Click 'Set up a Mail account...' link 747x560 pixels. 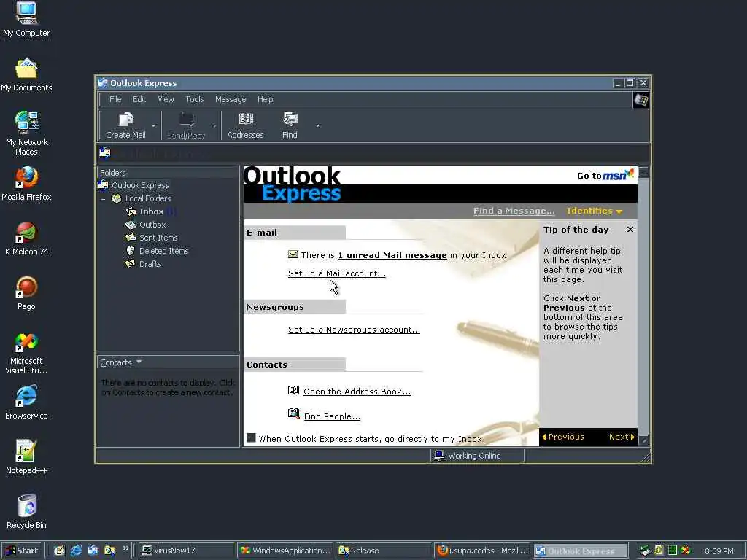(x=337, y=273)
